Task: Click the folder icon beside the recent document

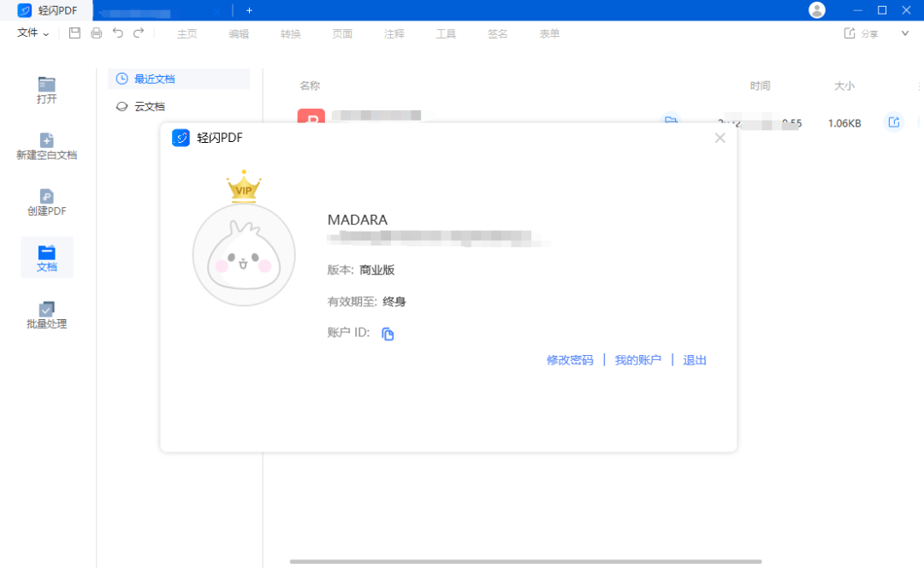Action: click(x=671, y=122)
